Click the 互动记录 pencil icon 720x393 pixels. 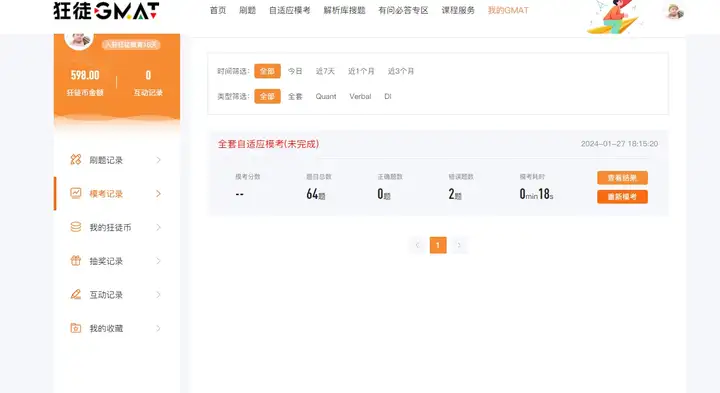(x=76, y=294)
